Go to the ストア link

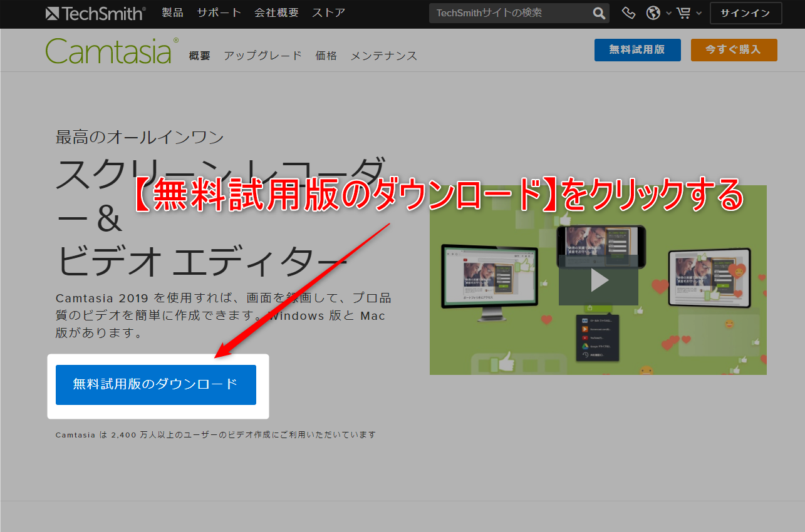pos(329,13)
